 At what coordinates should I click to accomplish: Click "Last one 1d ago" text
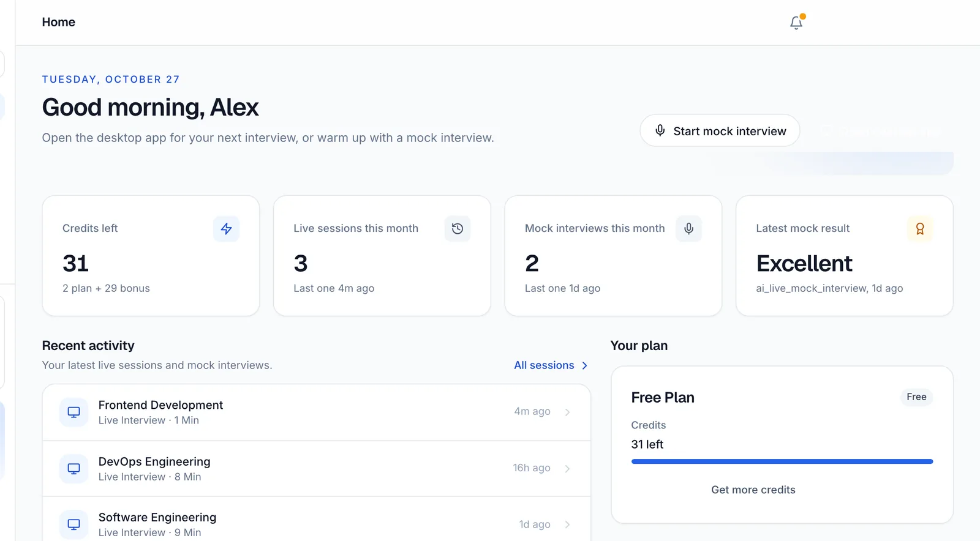(562, 288)
